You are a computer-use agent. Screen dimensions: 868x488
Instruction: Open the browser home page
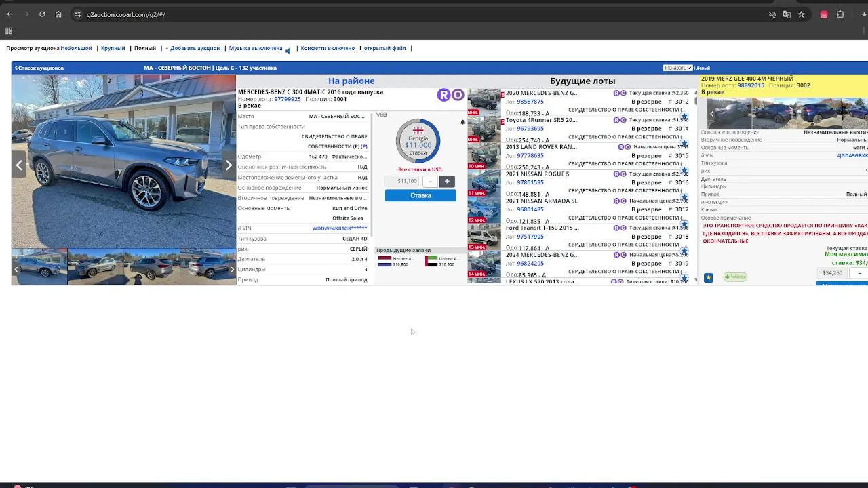[x=58, y=14]
